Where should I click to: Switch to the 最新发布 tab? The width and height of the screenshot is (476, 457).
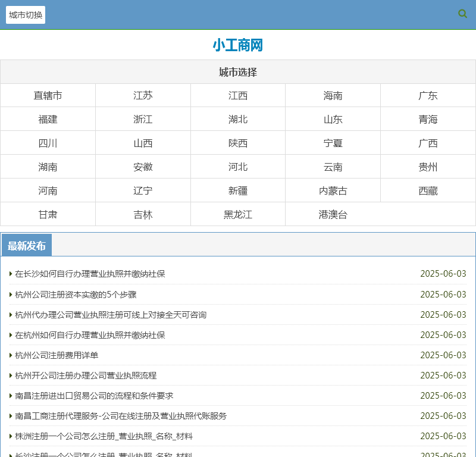[x=27, y=245]
